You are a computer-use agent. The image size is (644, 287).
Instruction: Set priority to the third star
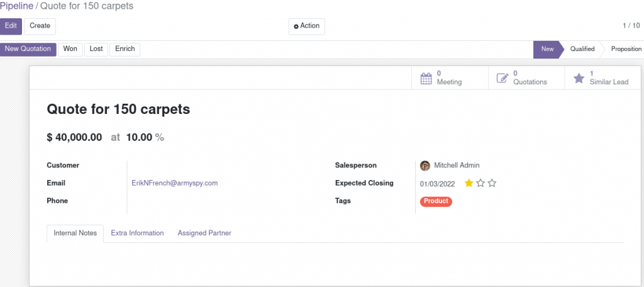coord(492,183)
